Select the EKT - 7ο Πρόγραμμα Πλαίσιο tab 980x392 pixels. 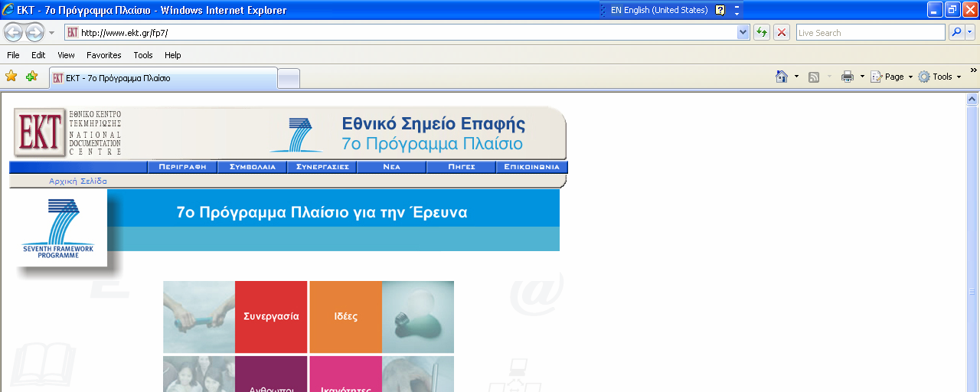pos(163,78)
